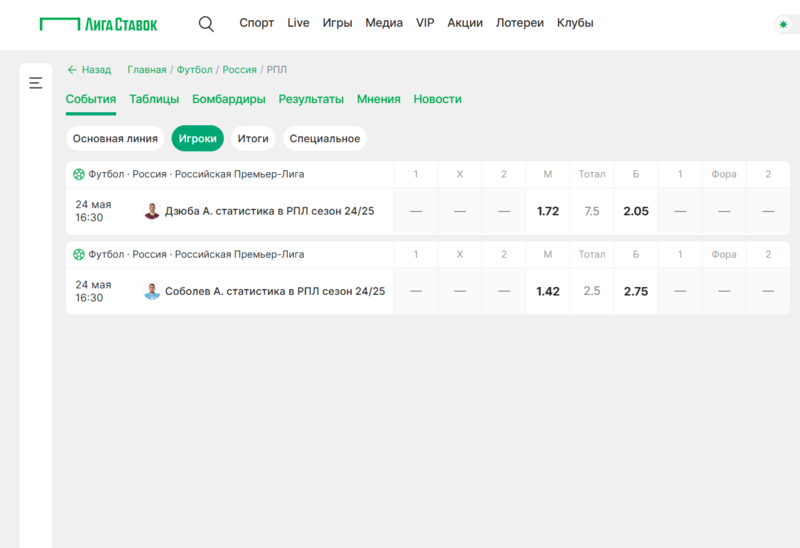Click the Liga Stavok logo
The height and width of the screenshot is (548, 800).
click(x=98, y=23)
